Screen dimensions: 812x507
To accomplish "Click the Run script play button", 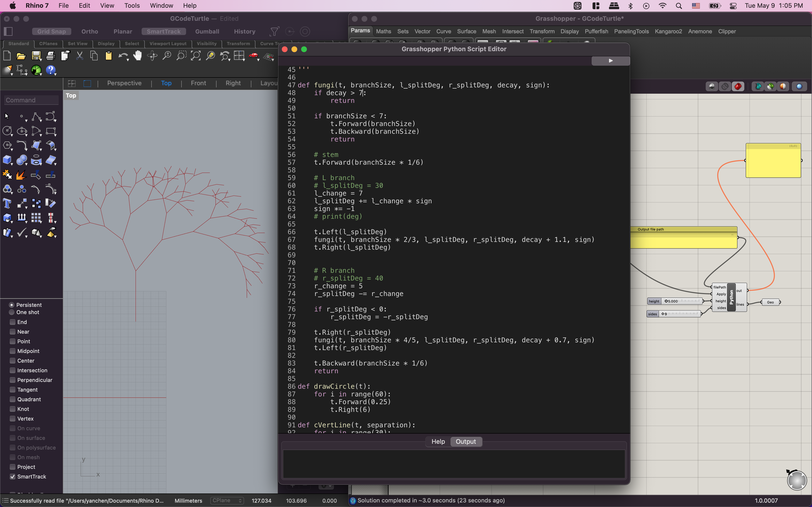I will pos(610,61).
